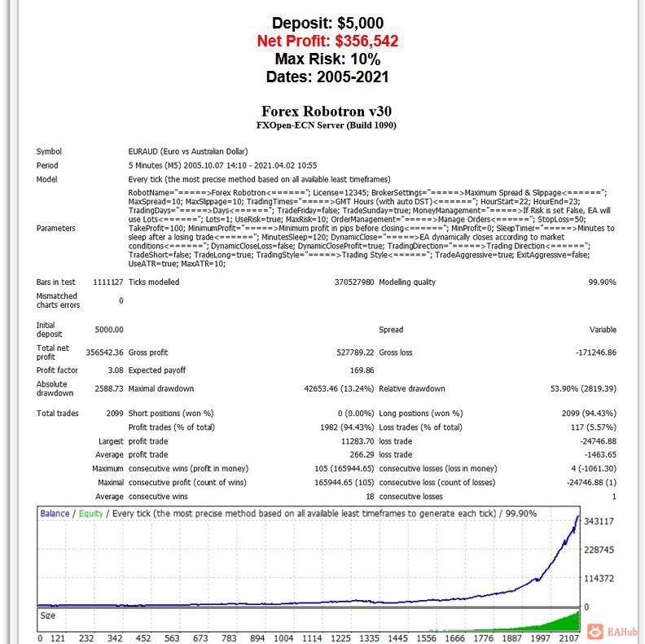Viewport: 645px width, 644px height.
Task: Click the x-axis tick label "2107"
Action: pos(569,638)
